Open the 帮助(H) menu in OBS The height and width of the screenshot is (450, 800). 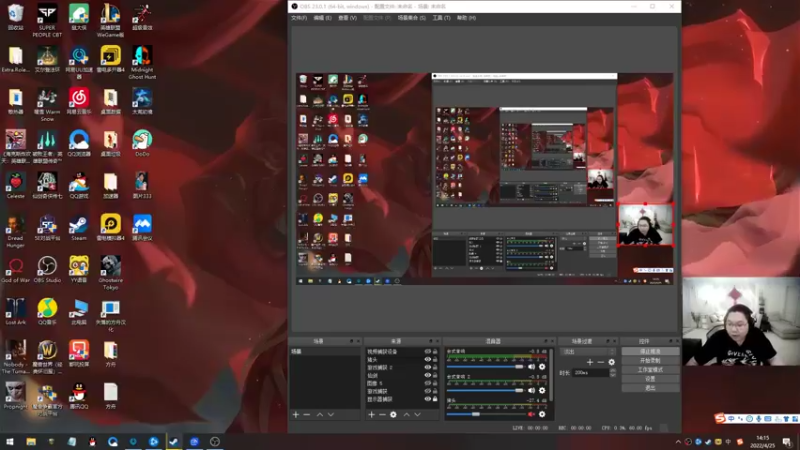[466, 18]
